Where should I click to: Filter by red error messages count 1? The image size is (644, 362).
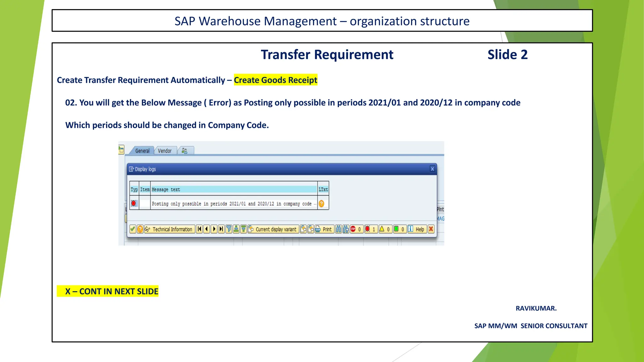click(370, 229)
